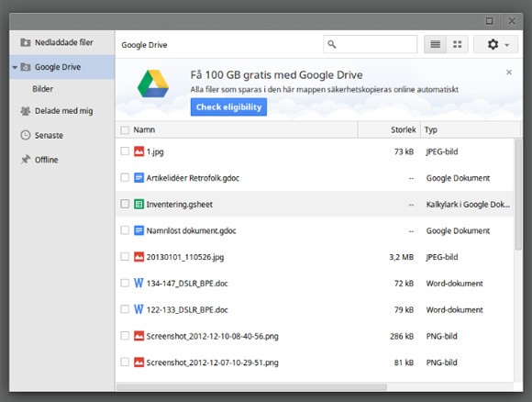
Task: Check the box for 1.jpg
Action: pos(125,151)
